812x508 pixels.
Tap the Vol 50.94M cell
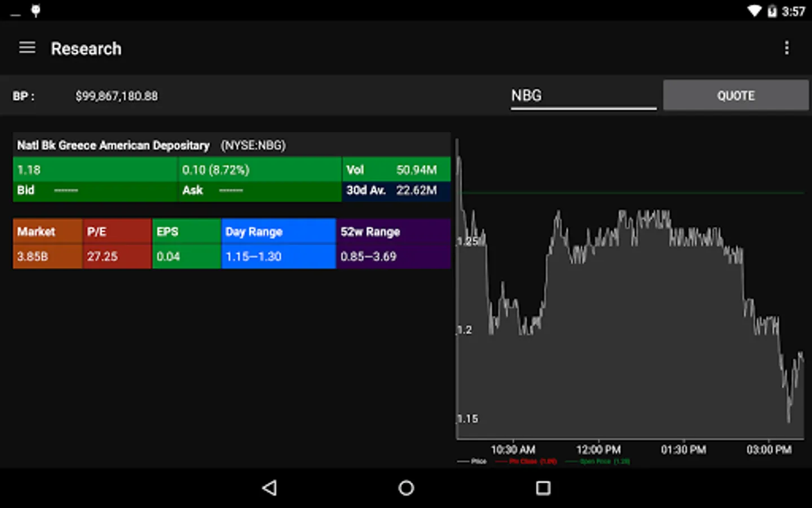click(x=396, y=169)
